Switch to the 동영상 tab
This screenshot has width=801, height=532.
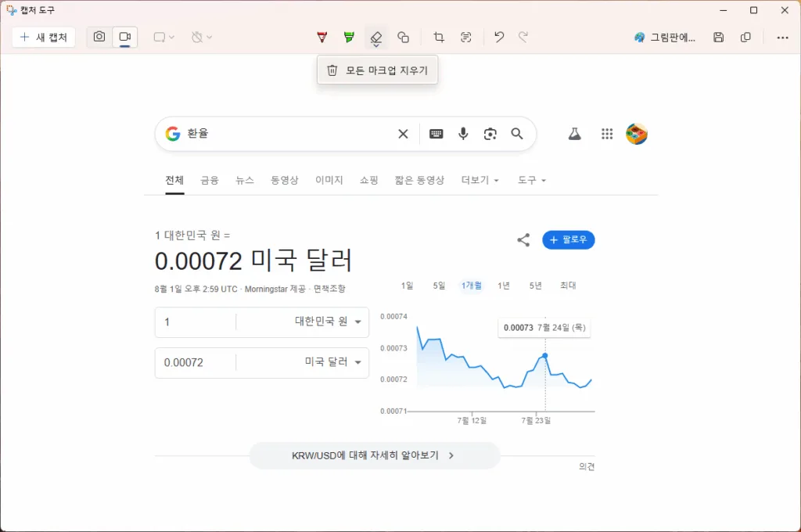click(285, 180)
